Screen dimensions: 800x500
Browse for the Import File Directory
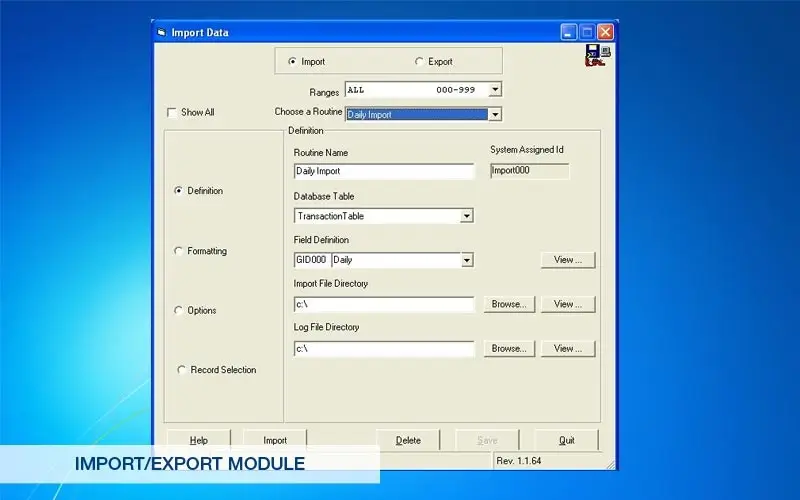point(509,305)
